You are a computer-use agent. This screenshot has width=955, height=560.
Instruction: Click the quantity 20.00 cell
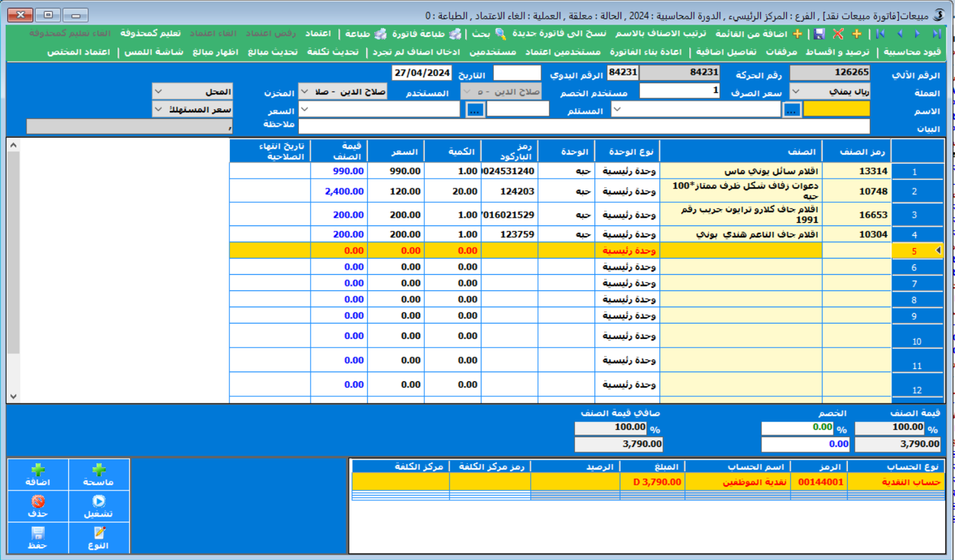point(453,191)
